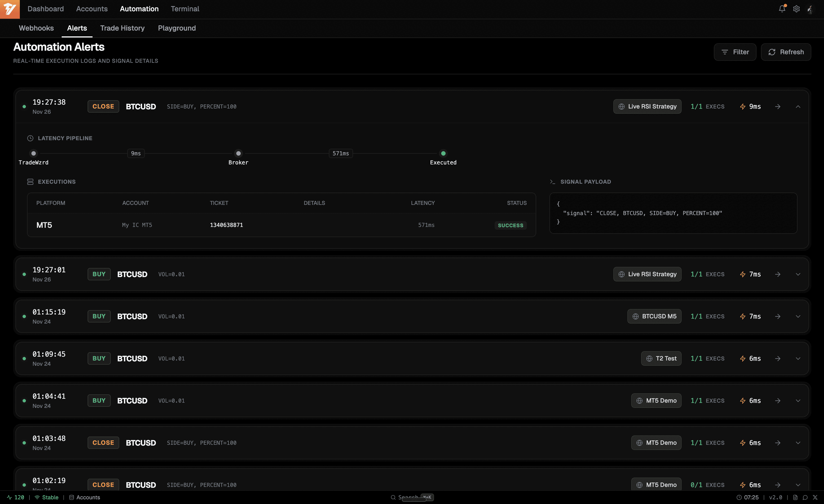Click the user profile avatar
Image resolution: width=824 pixels, height=504 pixels.
tap(810, 9)
